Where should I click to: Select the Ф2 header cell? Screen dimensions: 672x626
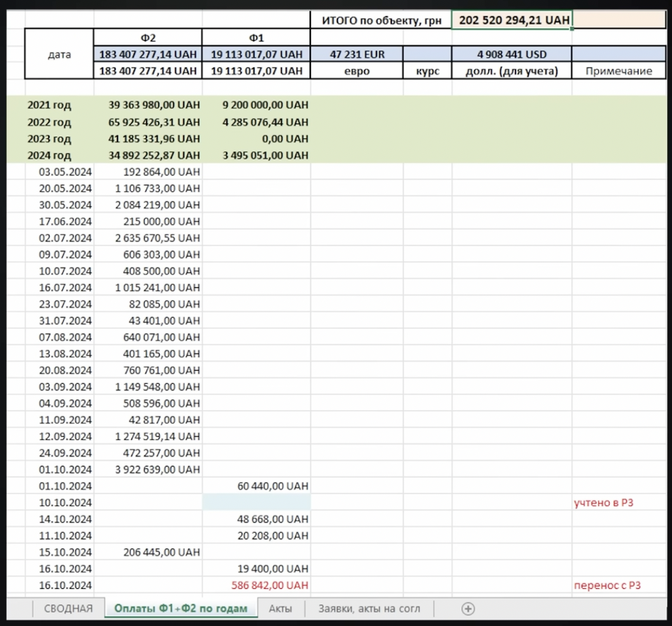148,38
